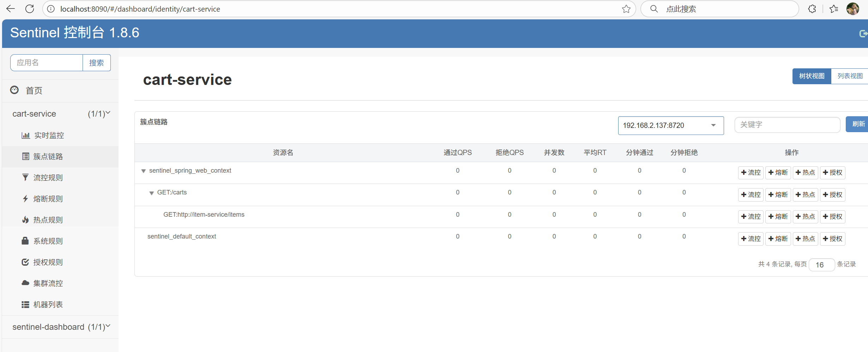
Task: Add 熔断 rule for sentinel_spring_web_context
Action: 778,173
